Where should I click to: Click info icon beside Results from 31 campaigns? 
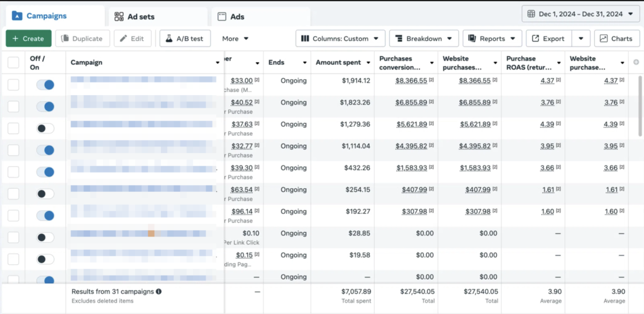(158, 291)
